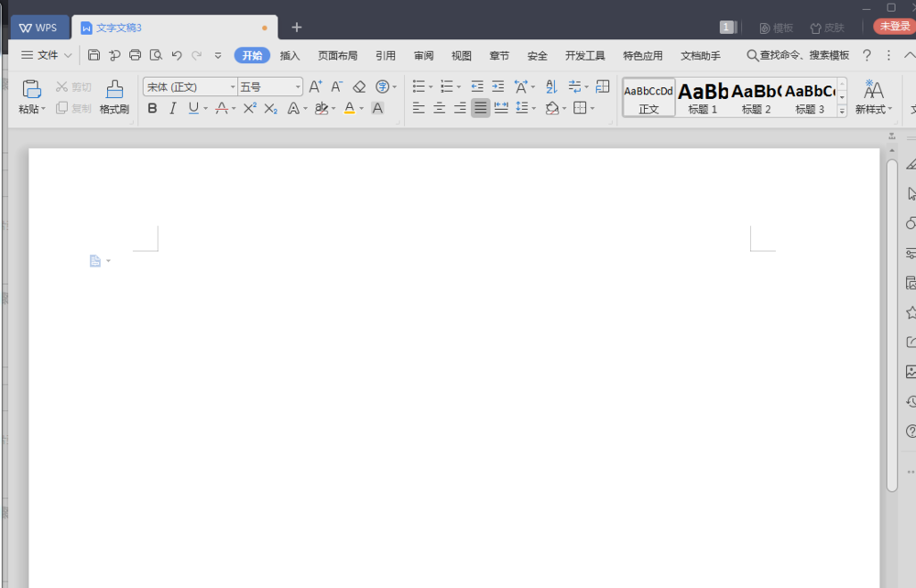Open help question mark icon
This screenshot has height=588, width=916.
click(x=867, y=56)
